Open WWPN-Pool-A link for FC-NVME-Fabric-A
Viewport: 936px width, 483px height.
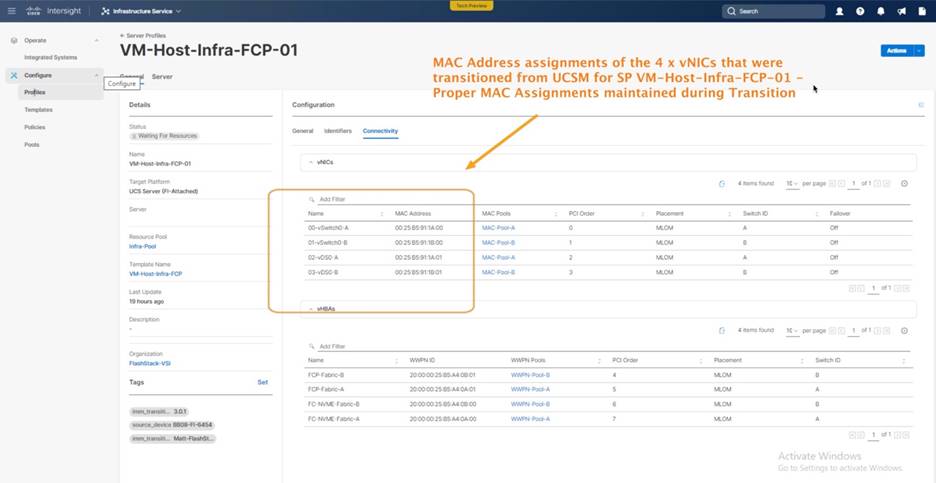tap(530, 419)
